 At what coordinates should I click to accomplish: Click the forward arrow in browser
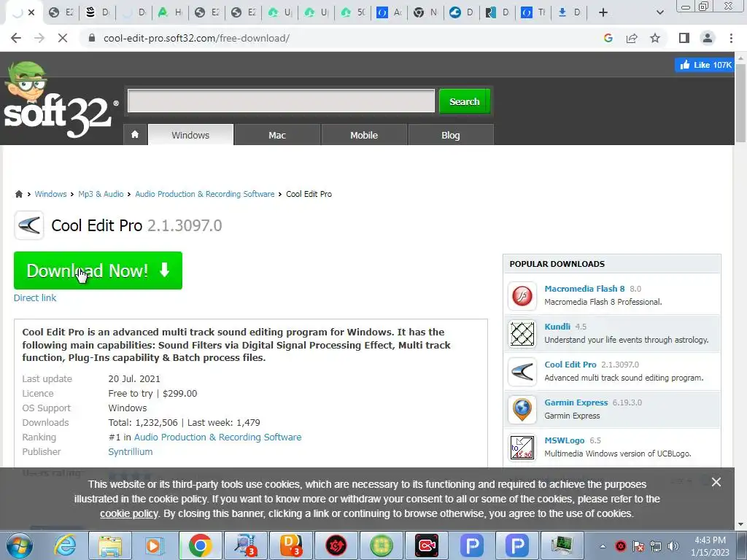[x=39, y=38]
